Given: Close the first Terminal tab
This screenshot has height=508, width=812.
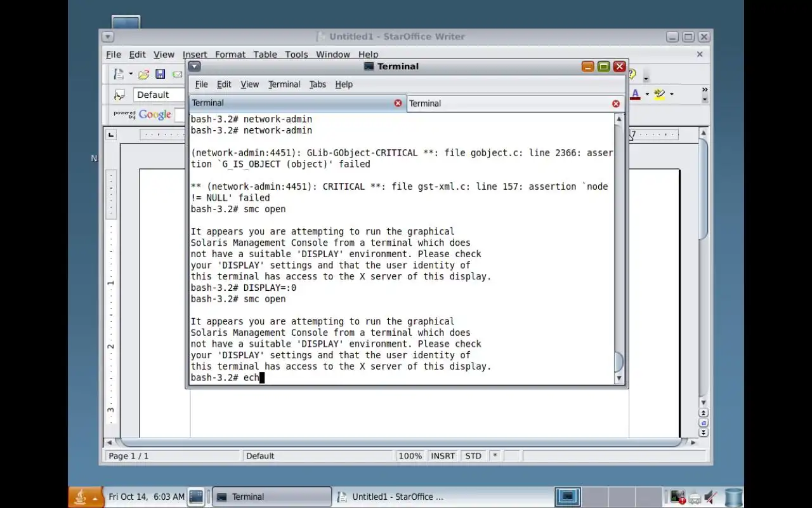Looking at the screenshot, I should tap(398, 103).
